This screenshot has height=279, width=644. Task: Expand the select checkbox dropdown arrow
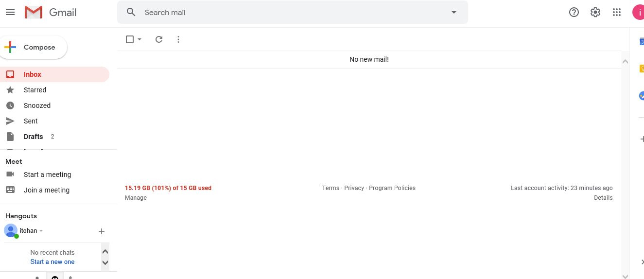[139, 39]
